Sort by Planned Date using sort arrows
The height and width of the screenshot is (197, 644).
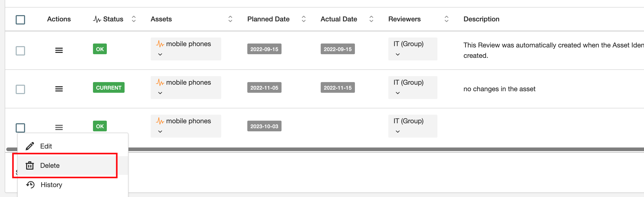tap(303, 19)
